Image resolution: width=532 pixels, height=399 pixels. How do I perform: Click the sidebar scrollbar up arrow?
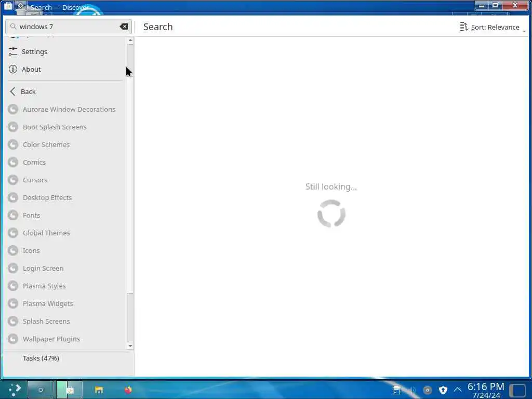(x=130, y=41)
